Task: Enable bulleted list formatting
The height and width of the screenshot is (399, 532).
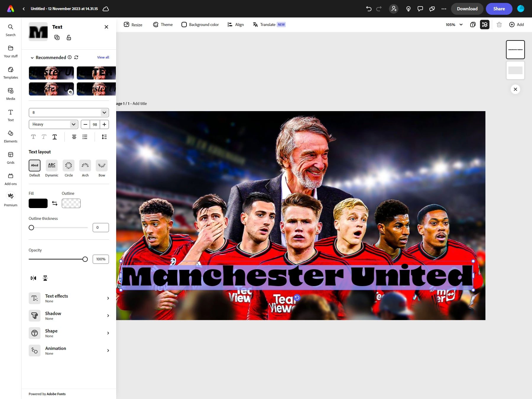Action: click(x=85, y=137)
